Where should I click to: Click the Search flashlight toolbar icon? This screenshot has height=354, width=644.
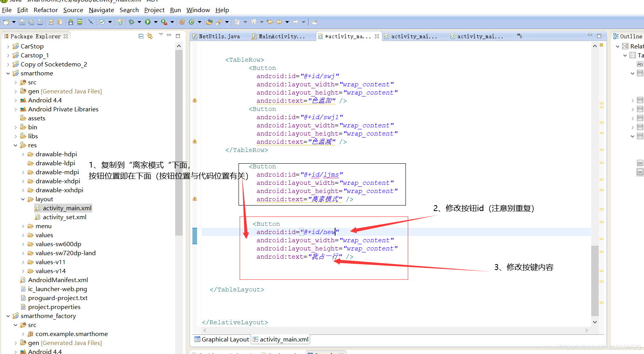pos(219,22)
